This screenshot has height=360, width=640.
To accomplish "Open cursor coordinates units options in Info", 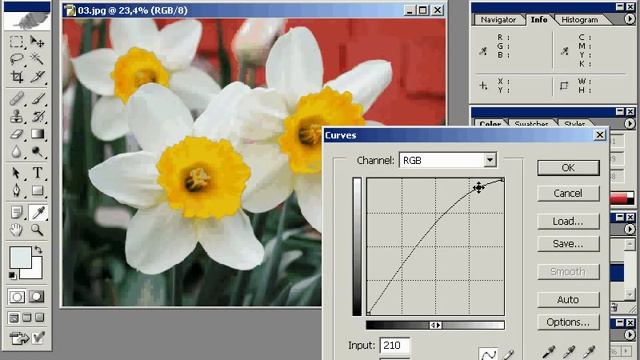I will coord(483,86).
